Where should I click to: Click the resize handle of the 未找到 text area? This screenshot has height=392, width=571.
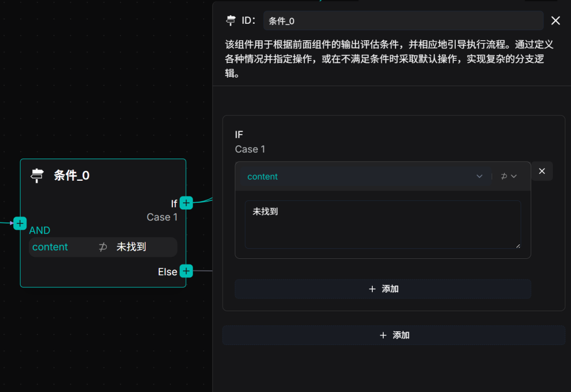point(519,245)
